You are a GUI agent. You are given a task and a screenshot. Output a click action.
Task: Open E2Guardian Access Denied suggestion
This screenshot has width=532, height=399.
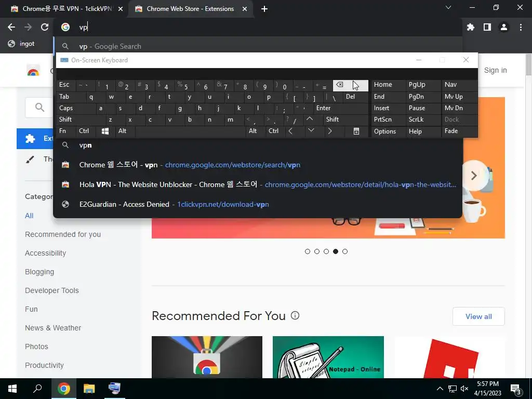[258, 204]
